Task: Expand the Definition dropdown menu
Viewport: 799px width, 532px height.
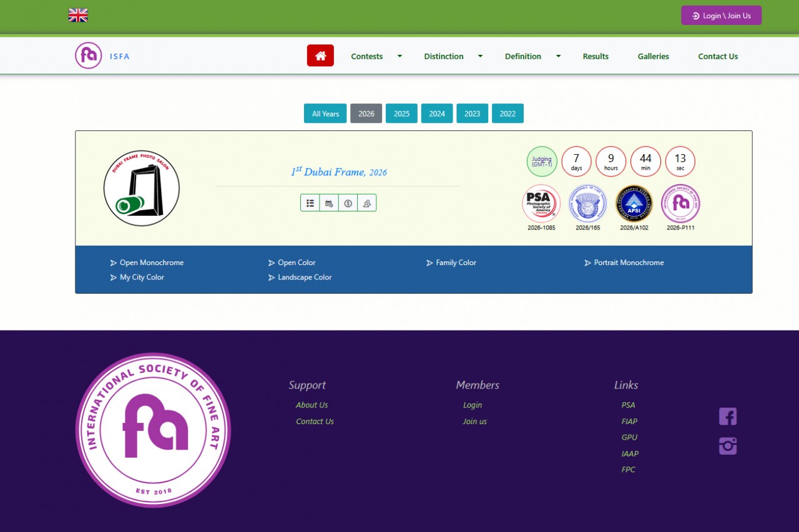Action: point(532,56)
